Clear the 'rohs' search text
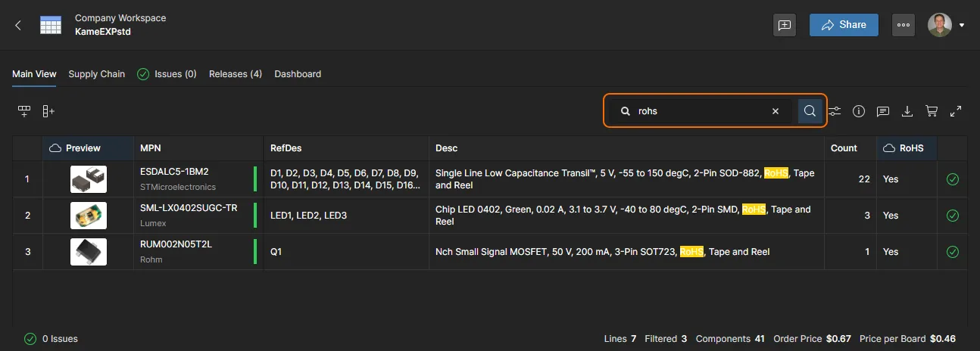Viewport: 980px width, 351px height. click(x=775, y=111)
